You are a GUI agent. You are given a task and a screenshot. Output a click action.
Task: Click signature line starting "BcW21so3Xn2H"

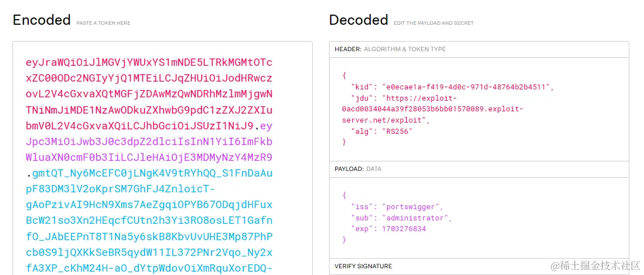point(148,221)
